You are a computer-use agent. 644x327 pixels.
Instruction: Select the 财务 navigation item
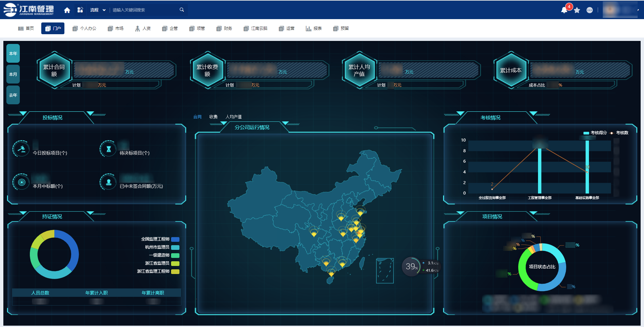pyautogui.click(x=224, y=29)
